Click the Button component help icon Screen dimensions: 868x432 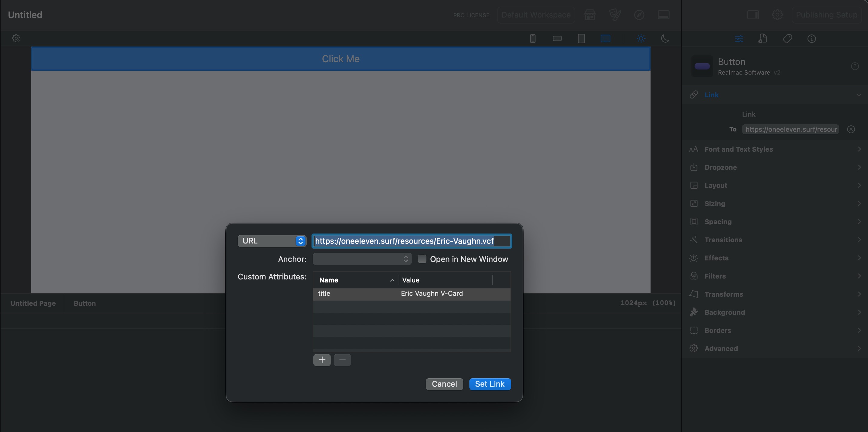click(855, 66)
